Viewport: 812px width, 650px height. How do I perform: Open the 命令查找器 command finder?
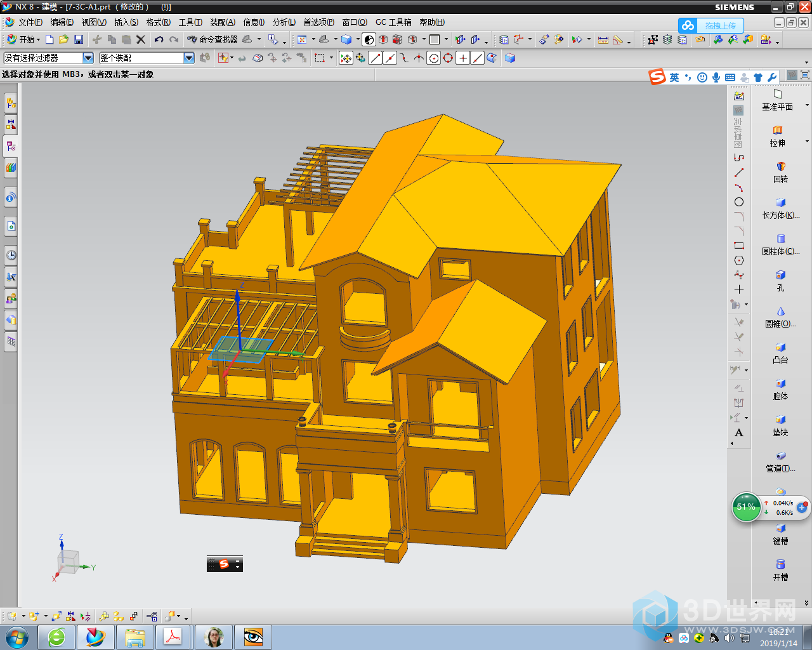[212, 39]
